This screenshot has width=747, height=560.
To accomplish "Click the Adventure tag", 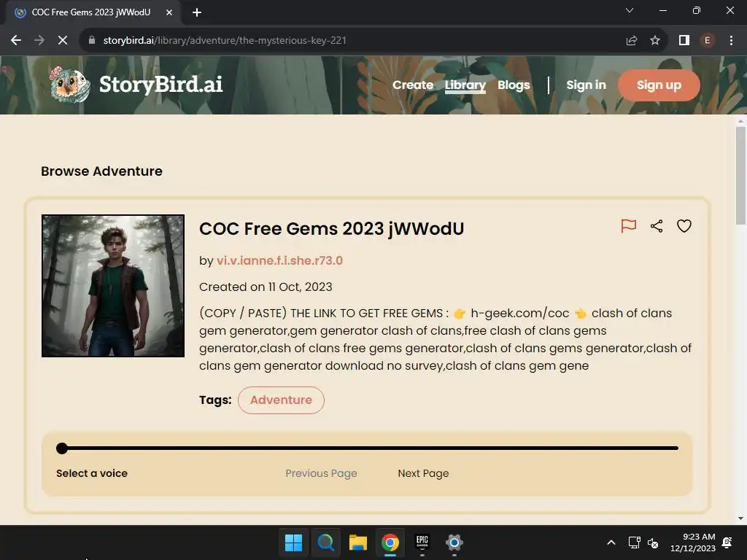I will pyautogui.click(x=281, y=400).
